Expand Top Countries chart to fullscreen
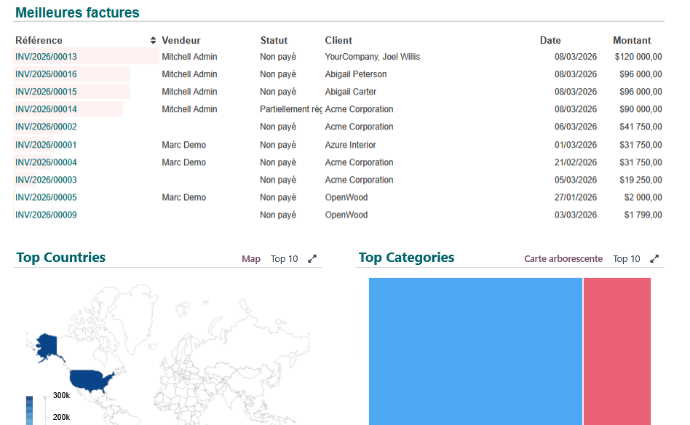 (312, 259)
